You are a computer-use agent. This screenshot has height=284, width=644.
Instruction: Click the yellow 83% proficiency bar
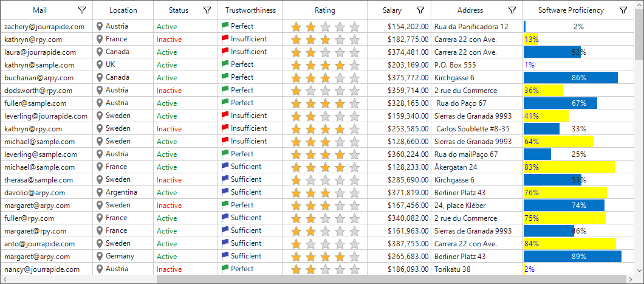pyautogui.click(x=569, y=167)
